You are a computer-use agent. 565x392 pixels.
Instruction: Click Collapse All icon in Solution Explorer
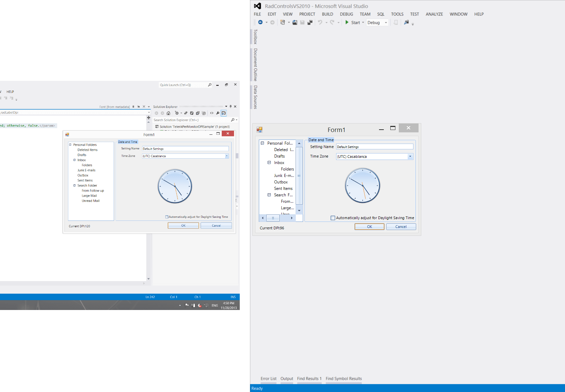tap(198, 113)
